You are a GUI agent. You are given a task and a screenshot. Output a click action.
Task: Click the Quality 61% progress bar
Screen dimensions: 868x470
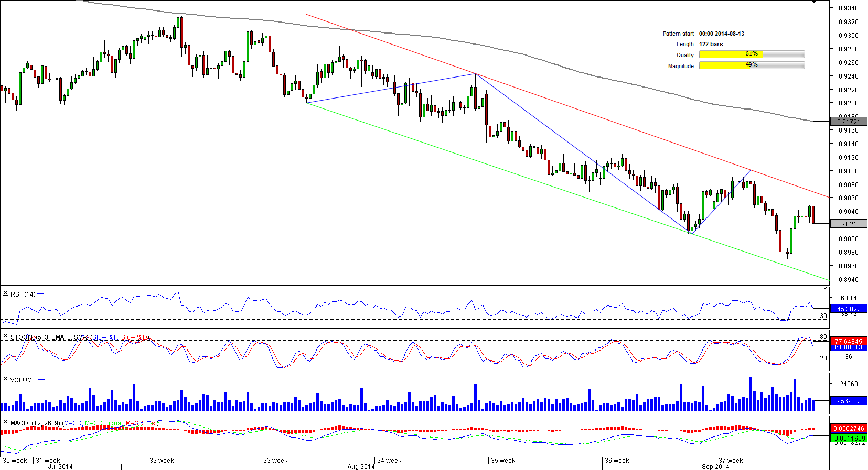point(752,54)
